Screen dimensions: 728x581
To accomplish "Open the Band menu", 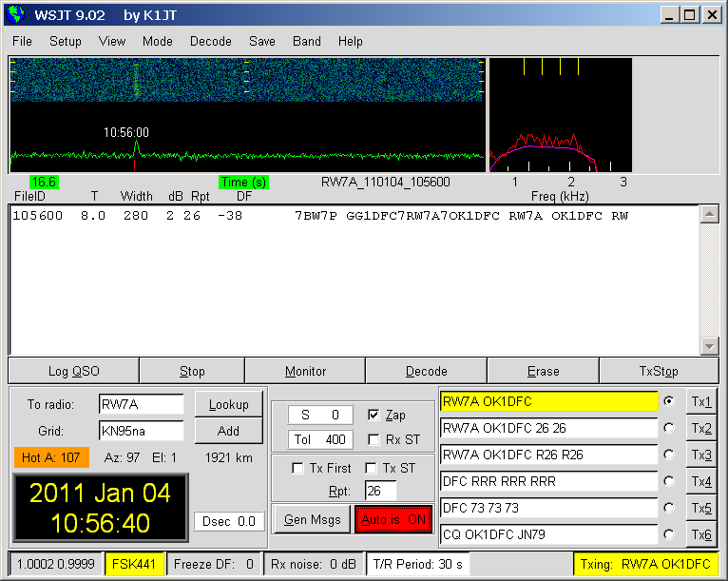I will pyautogui.click(x=307, y=41).
